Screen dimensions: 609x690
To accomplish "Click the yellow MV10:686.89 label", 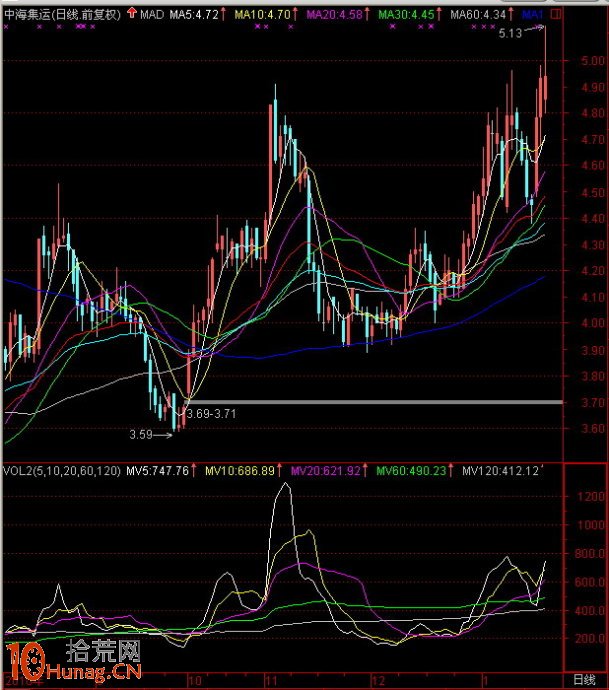I will 240,471.
